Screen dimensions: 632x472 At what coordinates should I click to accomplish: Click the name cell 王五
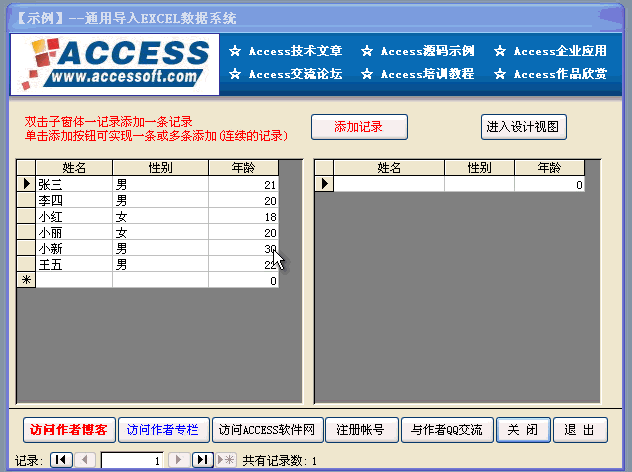point(74,264)
